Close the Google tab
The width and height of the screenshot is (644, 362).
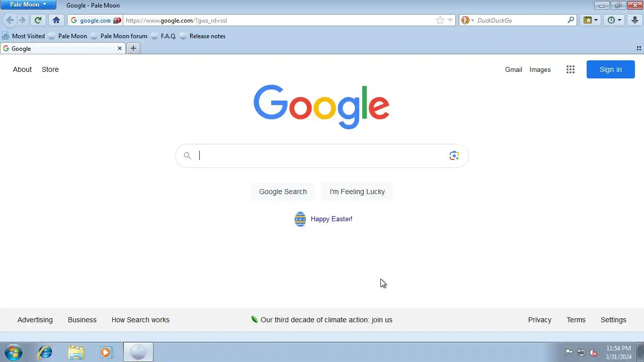click(120, 48)
